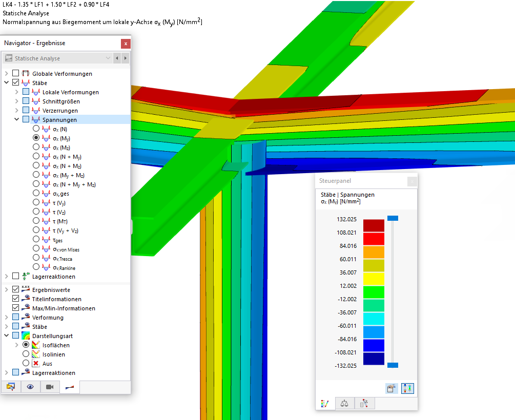Click the τ (MT) stress icon
The height and width of the screenshot is (420, 515).
click(46, 221)
